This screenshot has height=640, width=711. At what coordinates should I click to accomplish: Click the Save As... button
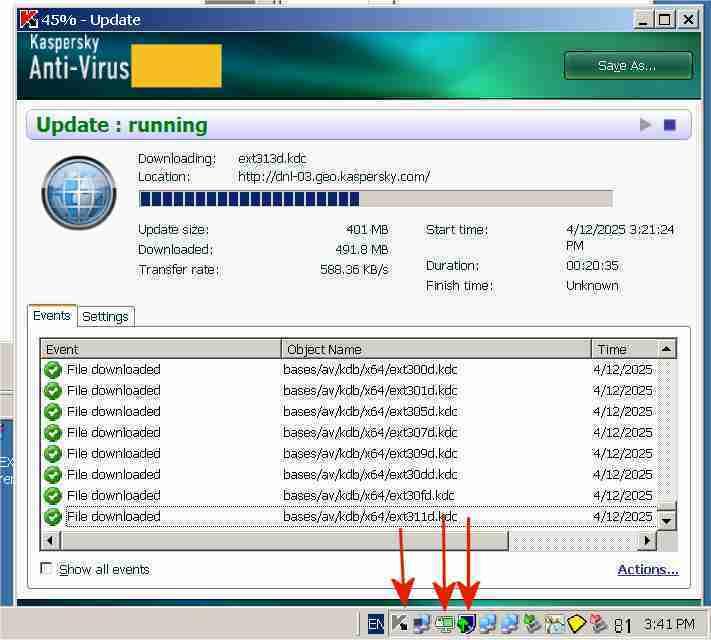coord(628,66)
